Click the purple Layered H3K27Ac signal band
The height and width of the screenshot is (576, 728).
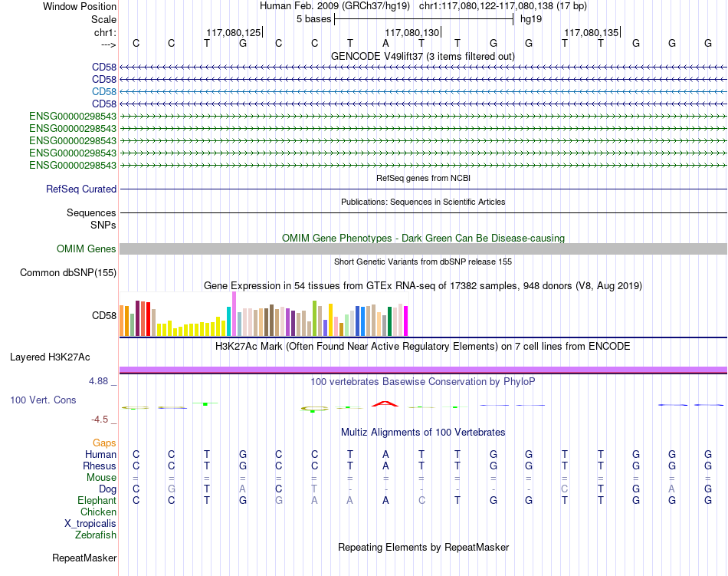(x=423, y=370)
